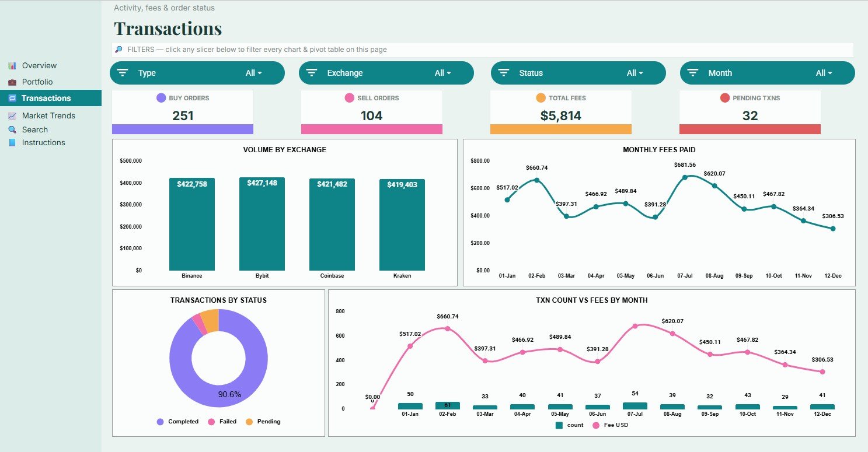Screen dimensions: 868x452
Task: Open Market Trends in the sidebar
Action: pos(48,115)
